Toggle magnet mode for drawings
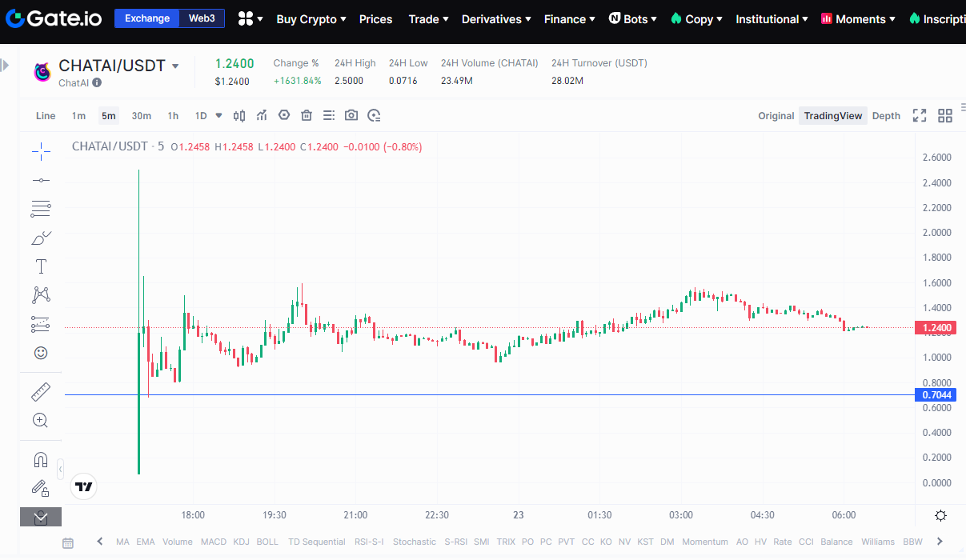Viewport: 966px width, 560px height. pyautogui.click(x=41, y=459)
